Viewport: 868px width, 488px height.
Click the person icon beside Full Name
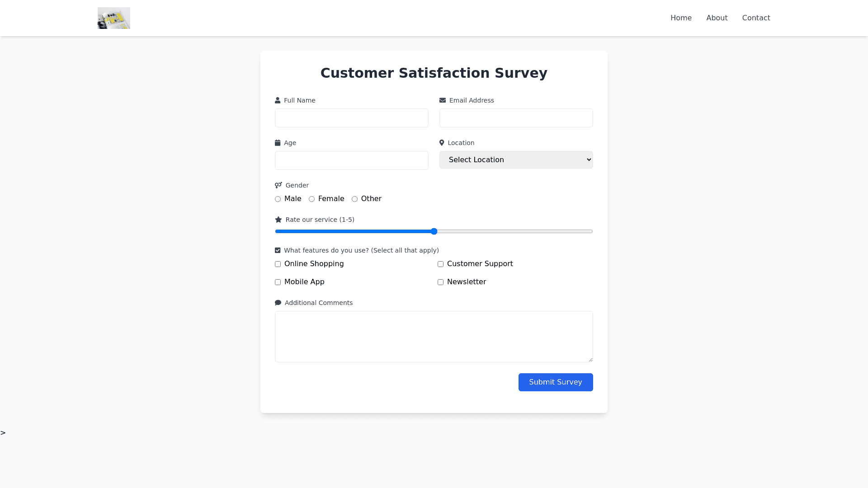(x=278, y=100)
